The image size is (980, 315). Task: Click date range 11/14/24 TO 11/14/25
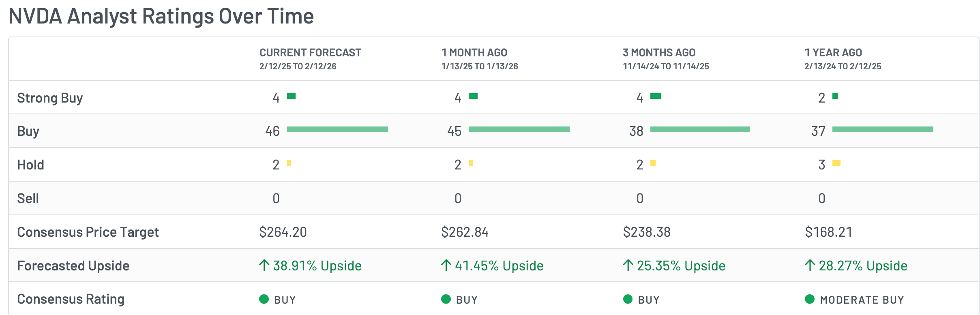[x=666, y=66]
